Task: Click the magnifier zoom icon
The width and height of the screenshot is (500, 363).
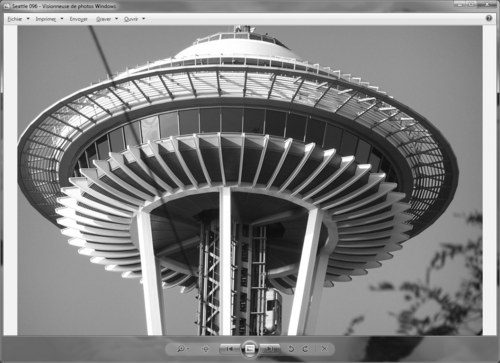Action: [x=181, y=349]
